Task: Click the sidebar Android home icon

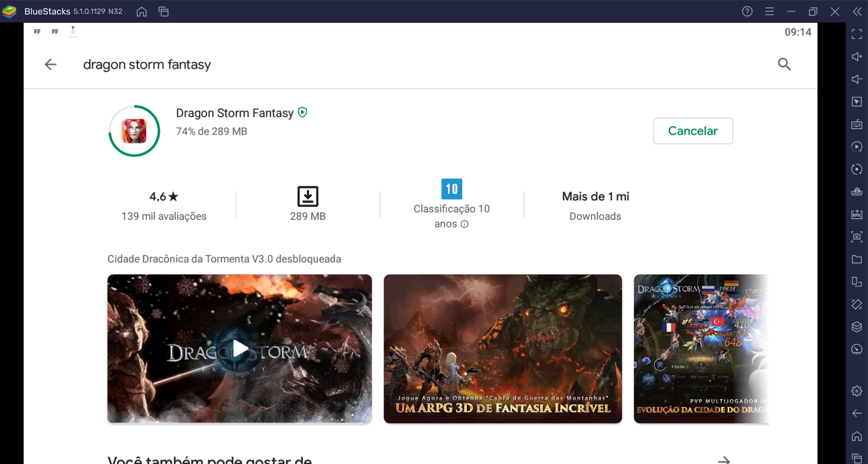Action: (857, 436)
